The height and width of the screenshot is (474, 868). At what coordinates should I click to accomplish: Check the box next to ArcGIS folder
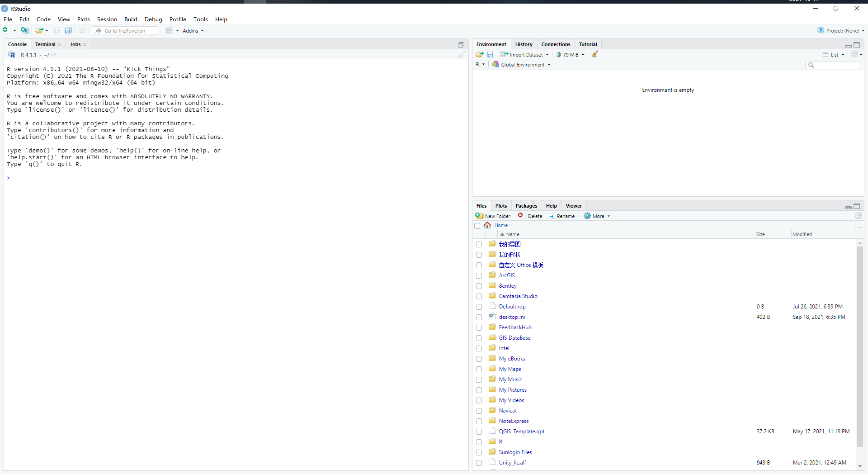(479, 275)
